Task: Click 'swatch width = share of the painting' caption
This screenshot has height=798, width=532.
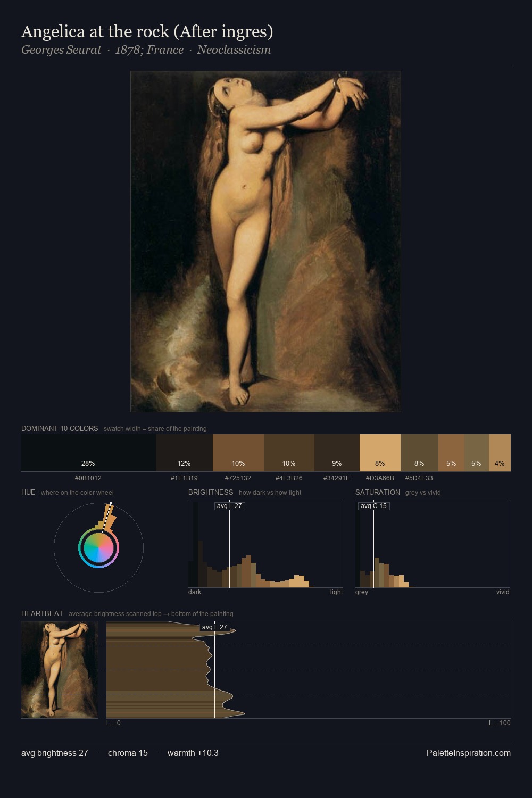Action: [x=155, y=429]
